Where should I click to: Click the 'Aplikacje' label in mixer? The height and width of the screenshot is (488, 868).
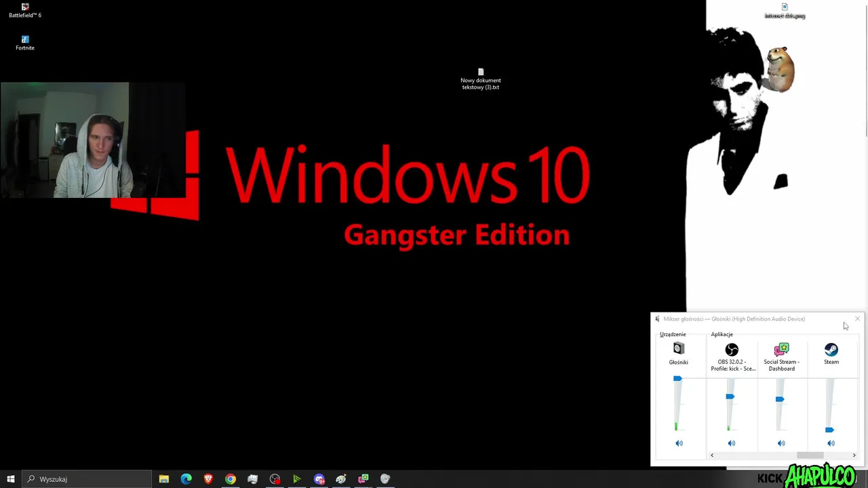point(722,334)
